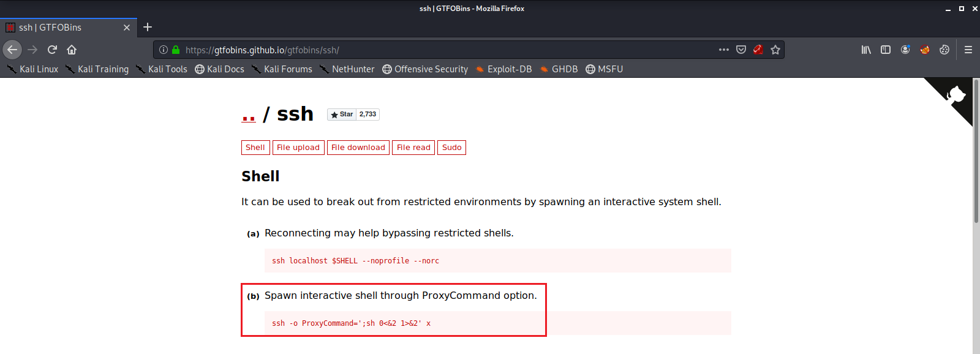Minimize the Firefox window
Viewport: 980px width, 354px height.
click(x=948, y=9)
